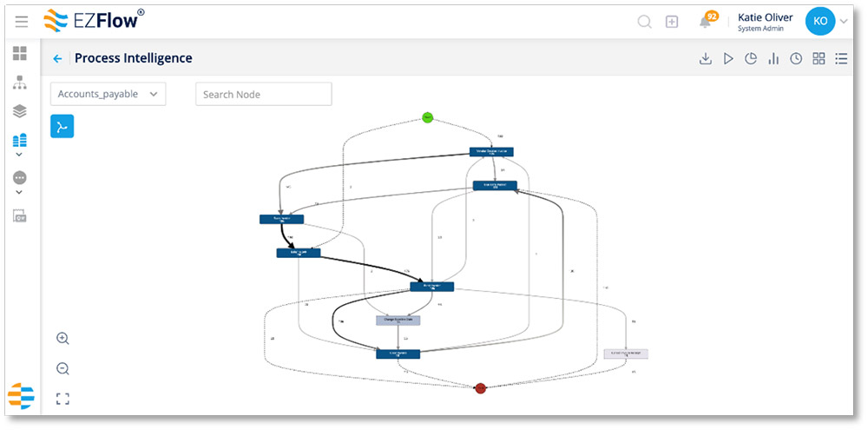Expand chevron below process intelligence sidebar icon
The height and width of the screenshot is (430, 868).
tap(19, 154)
